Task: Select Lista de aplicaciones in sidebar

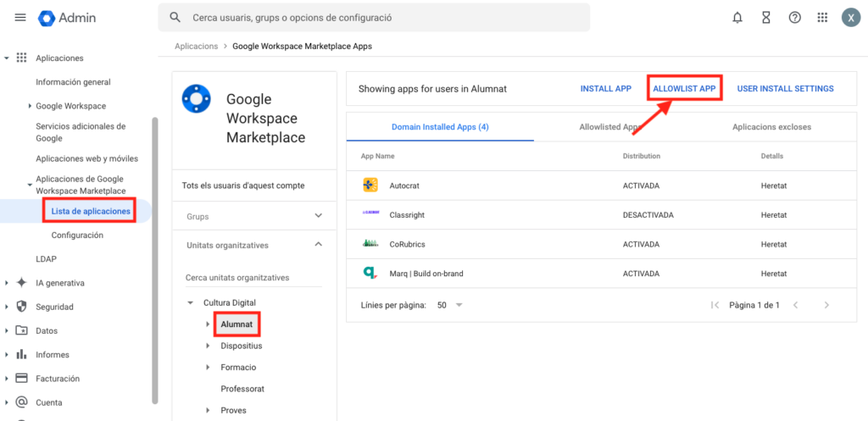Action: [x=91, y=211]
